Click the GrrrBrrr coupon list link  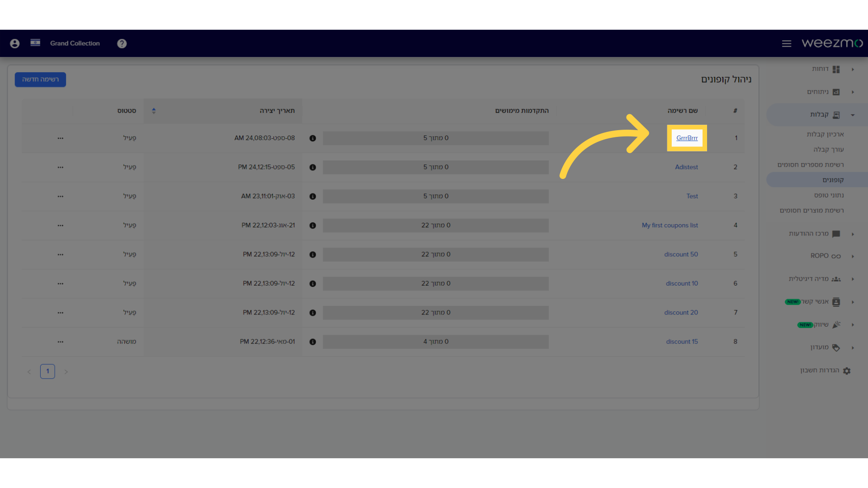coord(687,138)
